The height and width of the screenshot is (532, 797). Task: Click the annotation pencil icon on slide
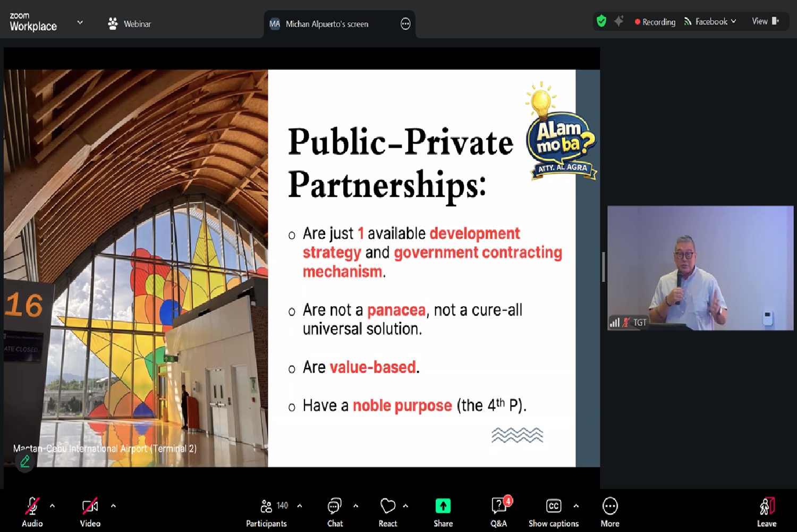pyautogui.click(x=25, y=461)
